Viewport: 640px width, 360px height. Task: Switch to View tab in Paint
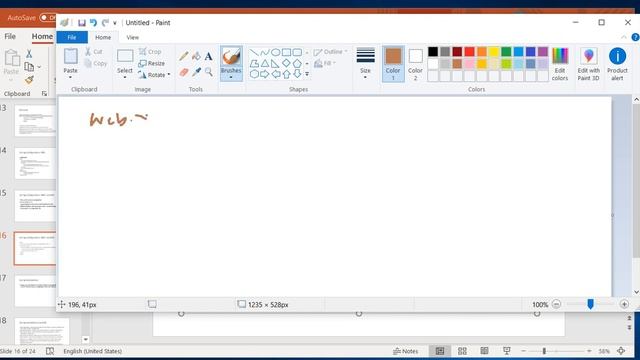pos(132,37)
